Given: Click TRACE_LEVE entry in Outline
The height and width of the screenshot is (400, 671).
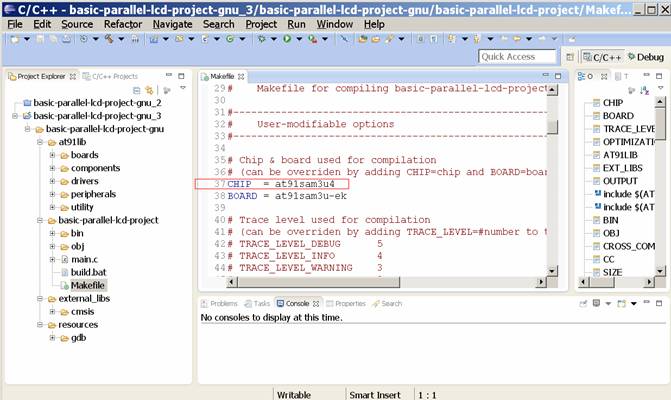Looking at the screenshot, I should [629, 129].
